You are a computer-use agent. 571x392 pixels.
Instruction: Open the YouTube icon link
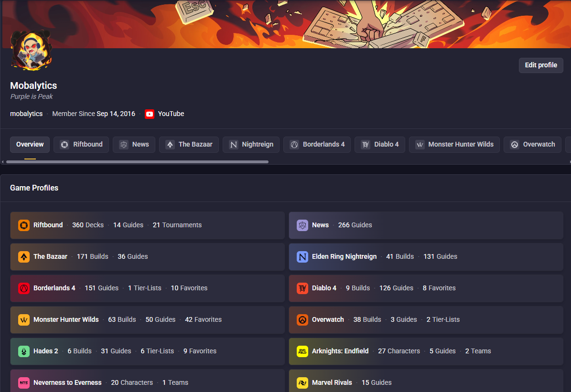point(149,114)
